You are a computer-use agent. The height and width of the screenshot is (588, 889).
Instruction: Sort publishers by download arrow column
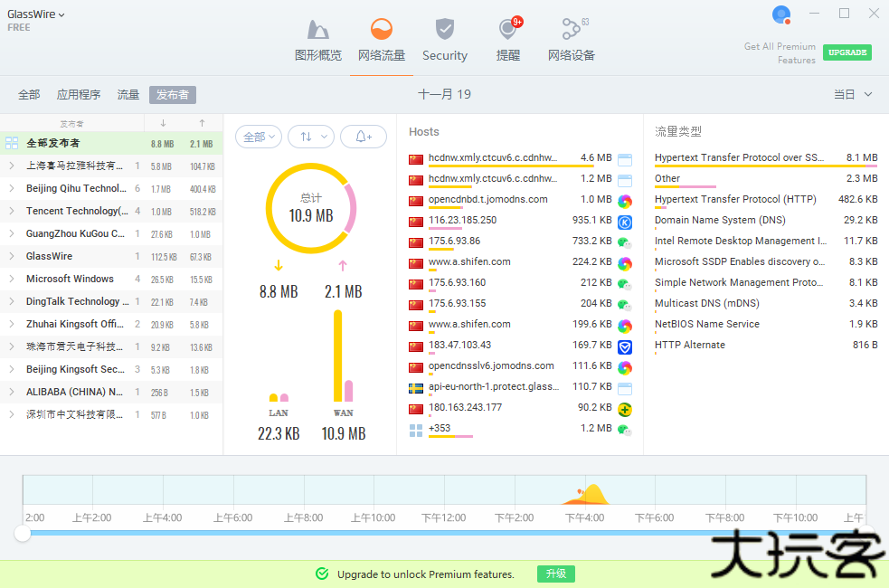click(x=164, y=123)
